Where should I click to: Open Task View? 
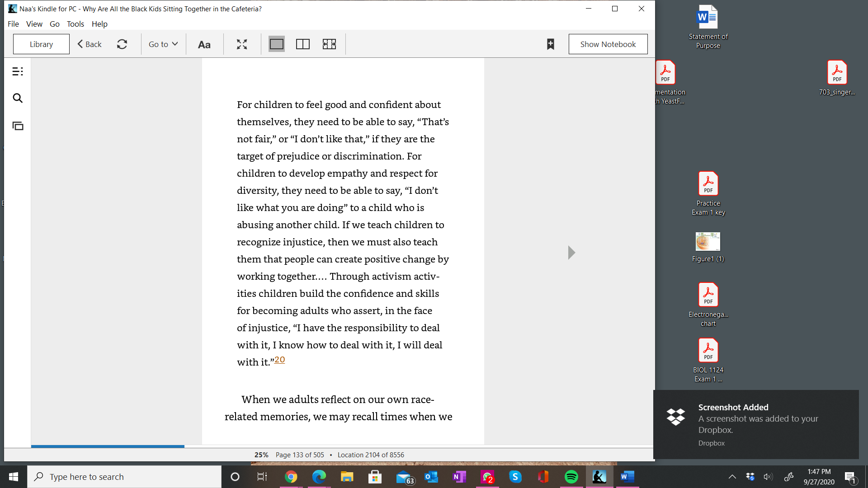(262, 477)
